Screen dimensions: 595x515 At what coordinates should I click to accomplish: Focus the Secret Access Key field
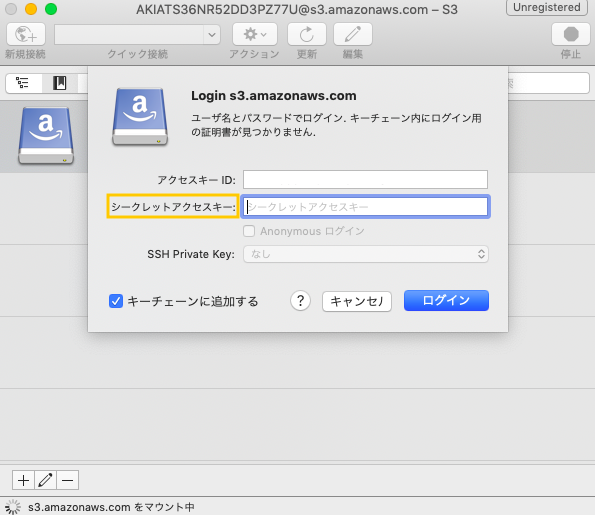tap(365, 207)
